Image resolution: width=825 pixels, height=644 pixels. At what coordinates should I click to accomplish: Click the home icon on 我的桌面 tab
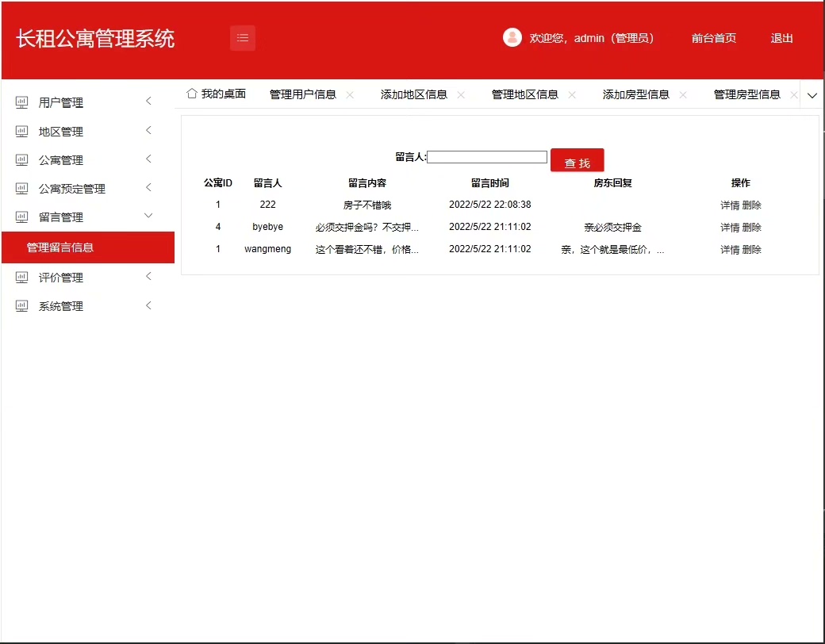pyautogui.click(x=191, y=94)
